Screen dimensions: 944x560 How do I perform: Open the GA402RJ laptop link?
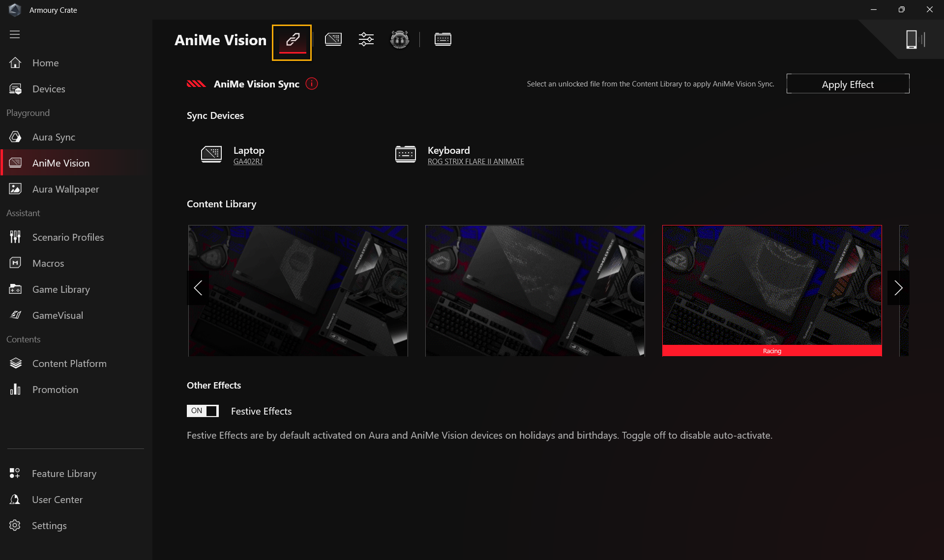[248, 162]
